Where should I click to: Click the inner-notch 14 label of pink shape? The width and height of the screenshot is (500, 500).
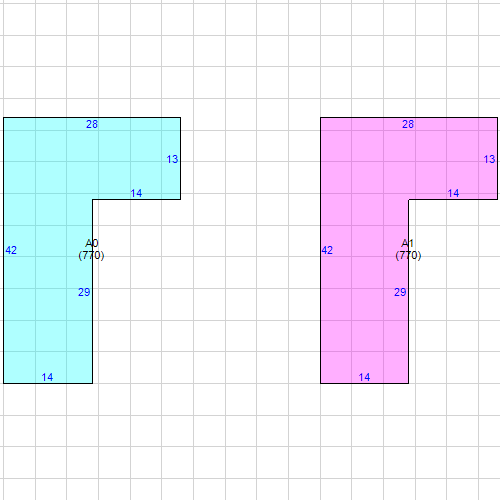click(453, 193)
